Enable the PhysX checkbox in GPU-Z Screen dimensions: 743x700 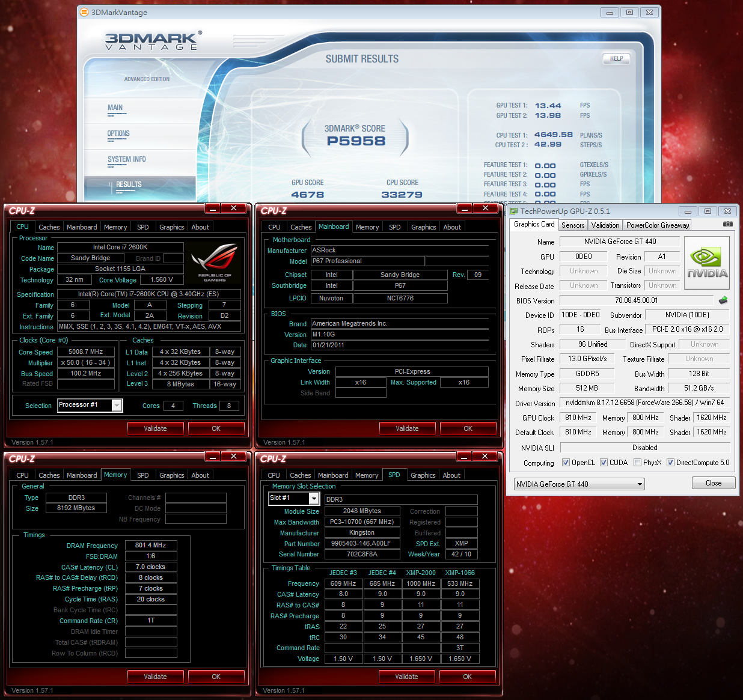(x=637, y=463)
